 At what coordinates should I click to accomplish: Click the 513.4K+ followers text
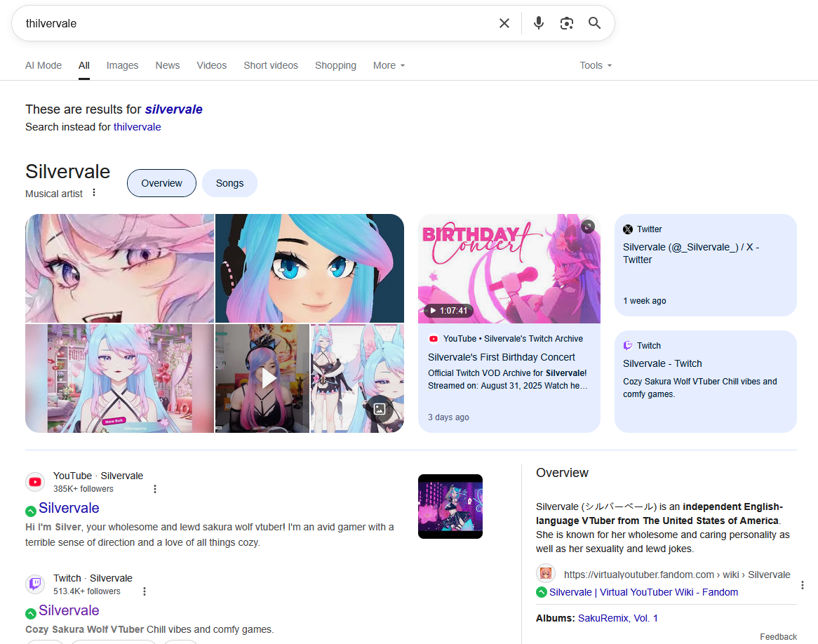86,591
